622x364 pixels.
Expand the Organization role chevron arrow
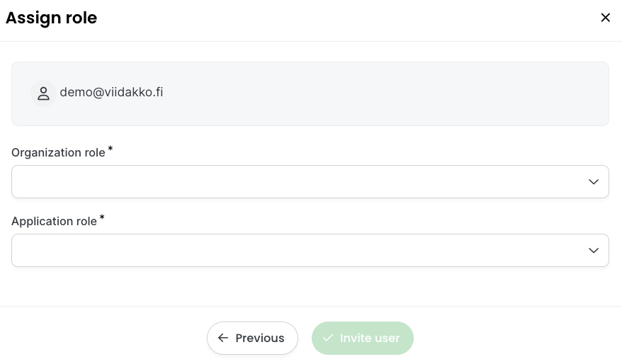click(x=594, y=181)
